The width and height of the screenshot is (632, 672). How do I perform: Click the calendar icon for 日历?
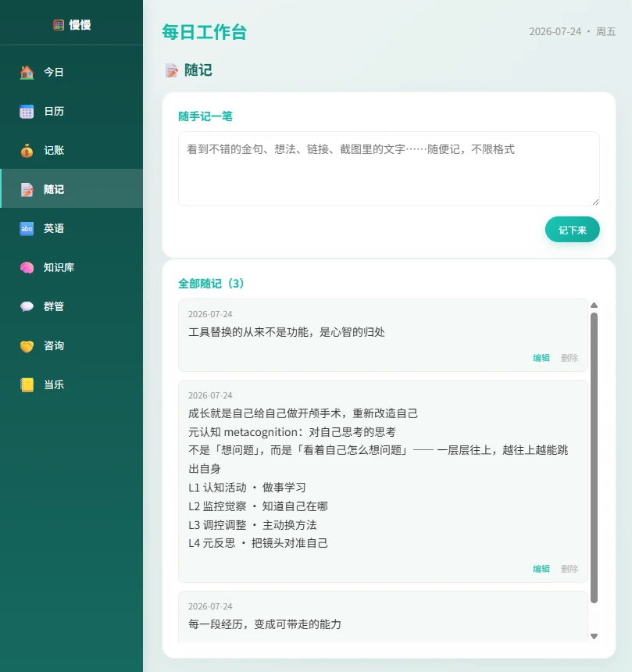[x=27, y=112]
